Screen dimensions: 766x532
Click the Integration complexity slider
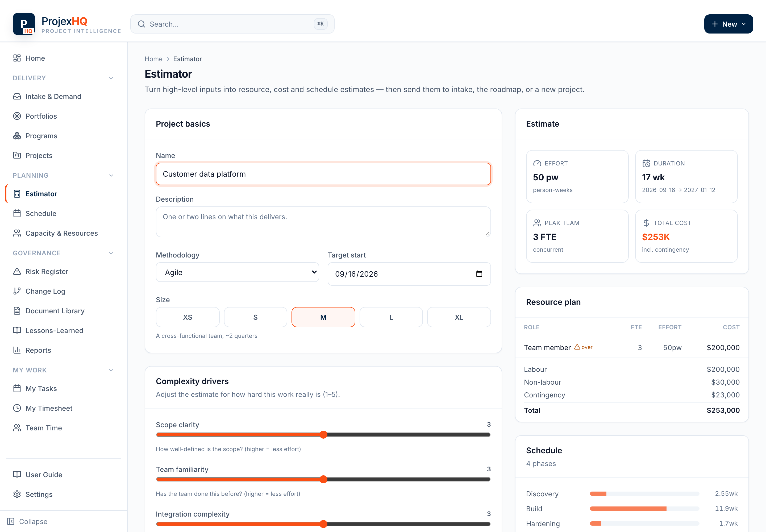[323, 524]
